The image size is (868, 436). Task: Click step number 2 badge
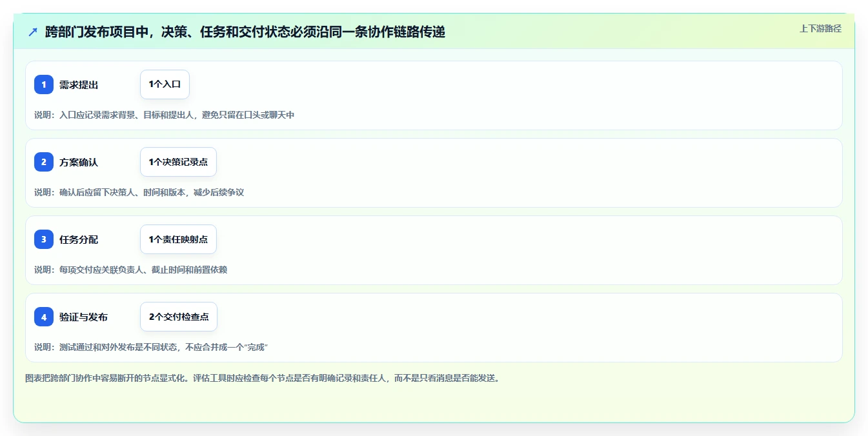coord(44,162)
